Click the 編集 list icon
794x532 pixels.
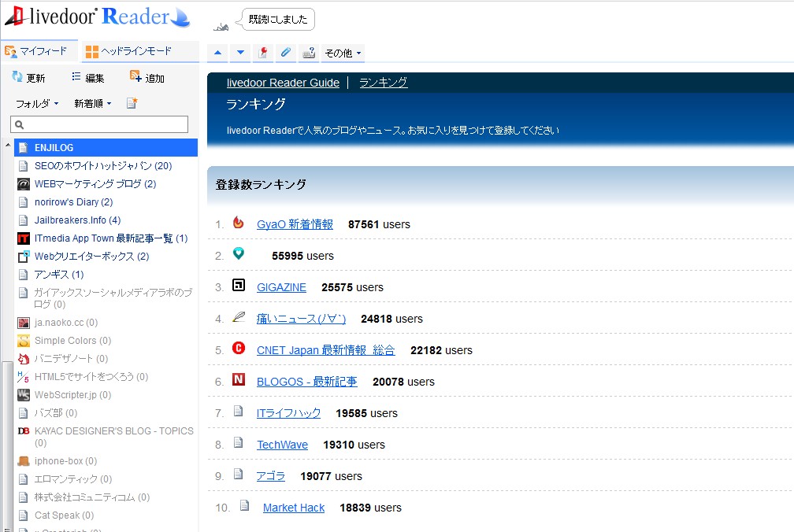pos(76,77)
